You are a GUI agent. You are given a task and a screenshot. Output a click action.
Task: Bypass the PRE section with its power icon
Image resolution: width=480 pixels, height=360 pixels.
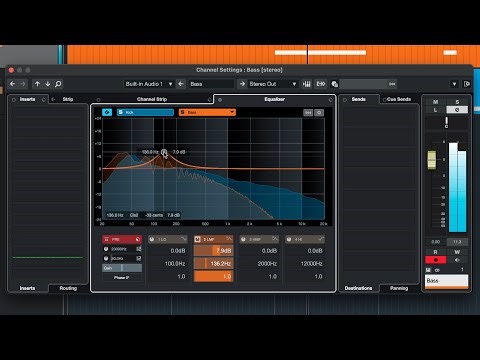tap(138, 239)
